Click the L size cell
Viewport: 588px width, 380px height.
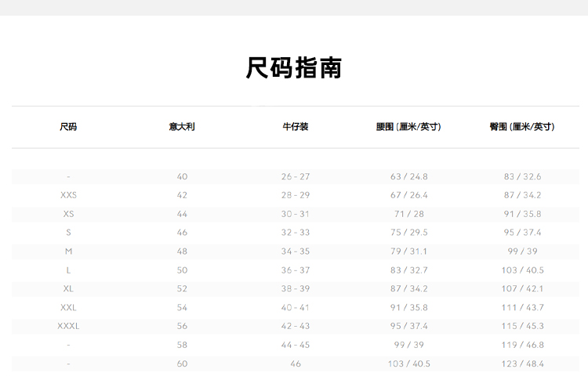tap(68, 270)
